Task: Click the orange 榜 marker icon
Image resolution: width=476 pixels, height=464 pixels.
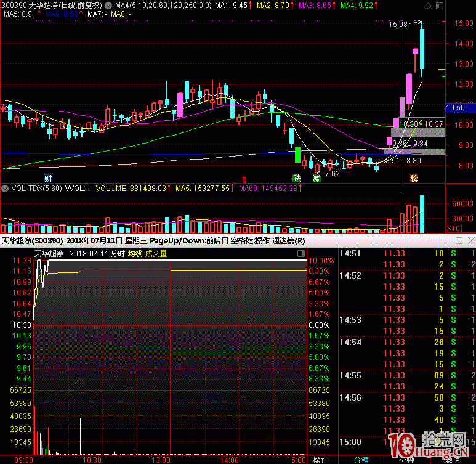Action: coord(414,178)
